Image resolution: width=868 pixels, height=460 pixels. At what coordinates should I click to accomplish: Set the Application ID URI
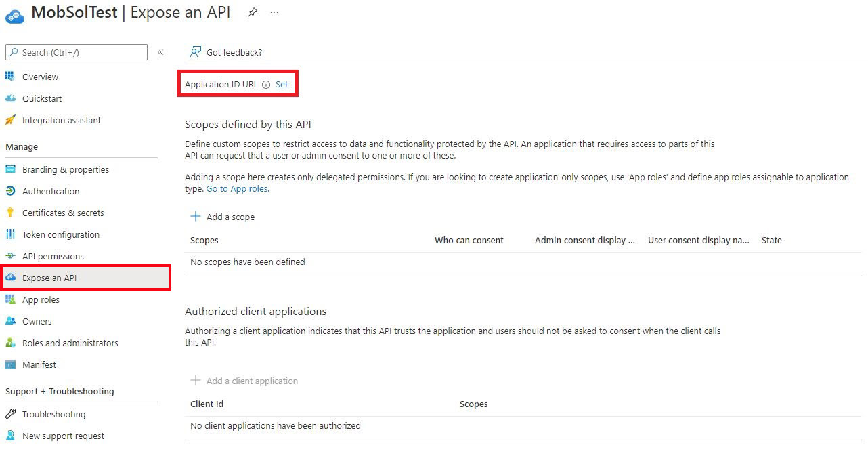(282, 84)
